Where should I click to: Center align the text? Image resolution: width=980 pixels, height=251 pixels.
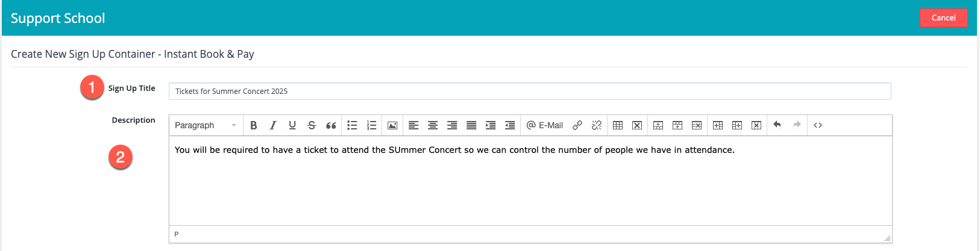[x=433, y=125]
